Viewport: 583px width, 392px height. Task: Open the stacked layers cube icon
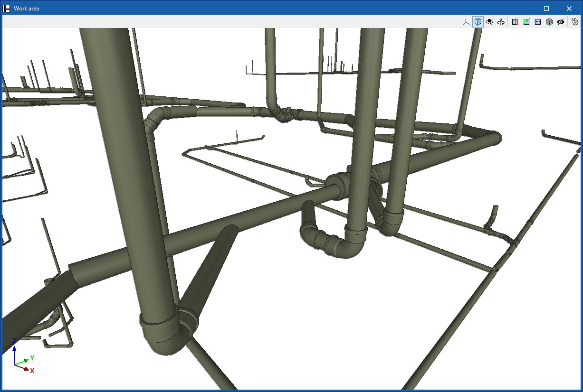point(549,22)
